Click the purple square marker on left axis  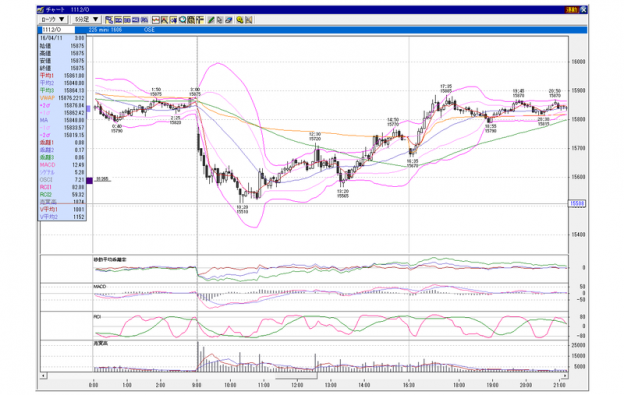pos(90,181)
